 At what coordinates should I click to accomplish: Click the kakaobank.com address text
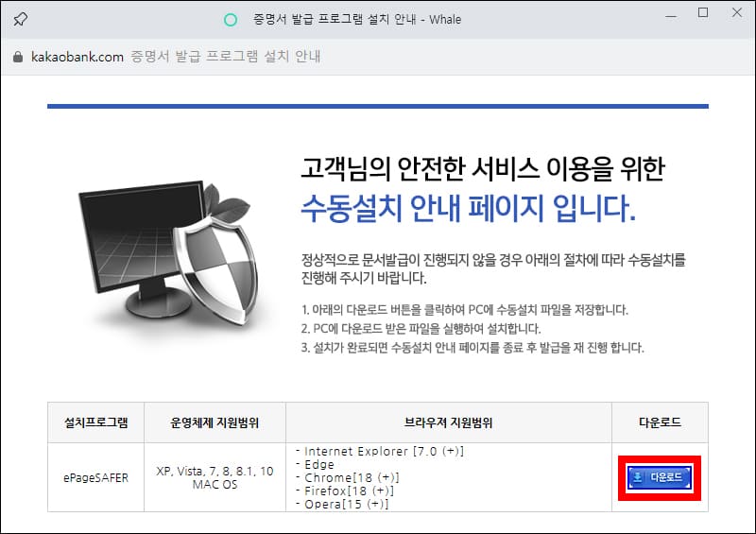click(x=77, y=57)
